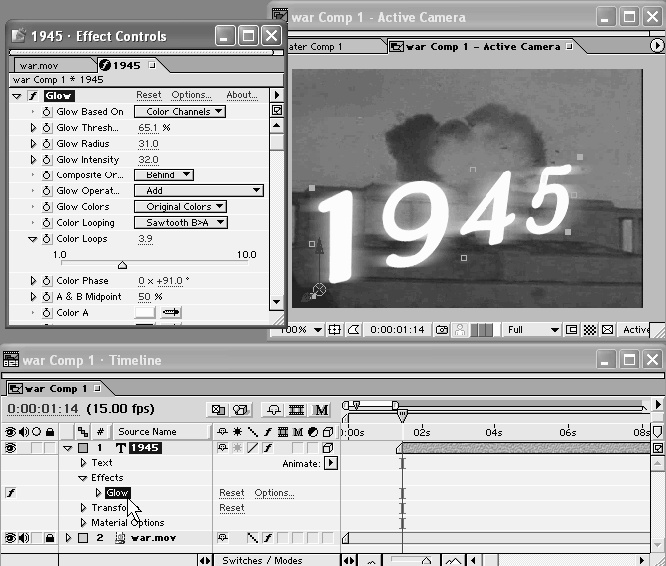Click the Color A white swatch
Screen dimensions: 666x566
(x=145, y=313)
